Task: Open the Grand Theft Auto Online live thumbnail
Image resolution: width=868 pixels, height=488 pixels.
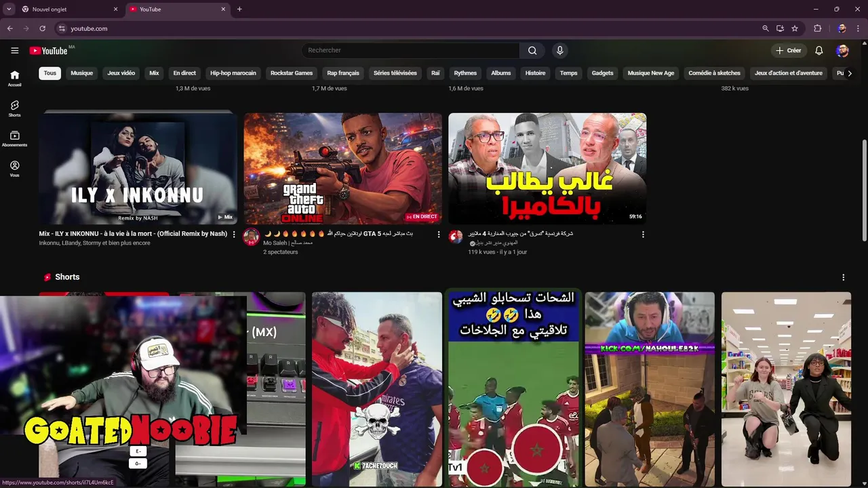Action: [x=342, y=169]
